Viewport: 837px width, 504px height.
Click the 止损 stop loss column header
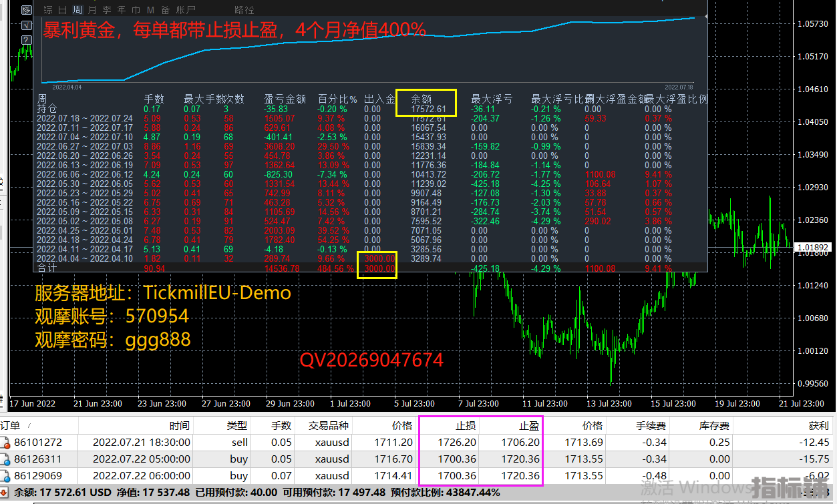466,425
